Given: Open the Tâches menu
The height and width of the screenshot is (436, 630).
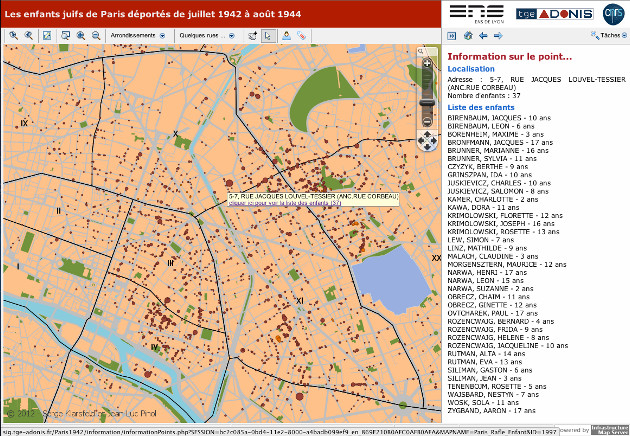Looking at the screenshot, I should pyautogui.click(x=604, y=36).
